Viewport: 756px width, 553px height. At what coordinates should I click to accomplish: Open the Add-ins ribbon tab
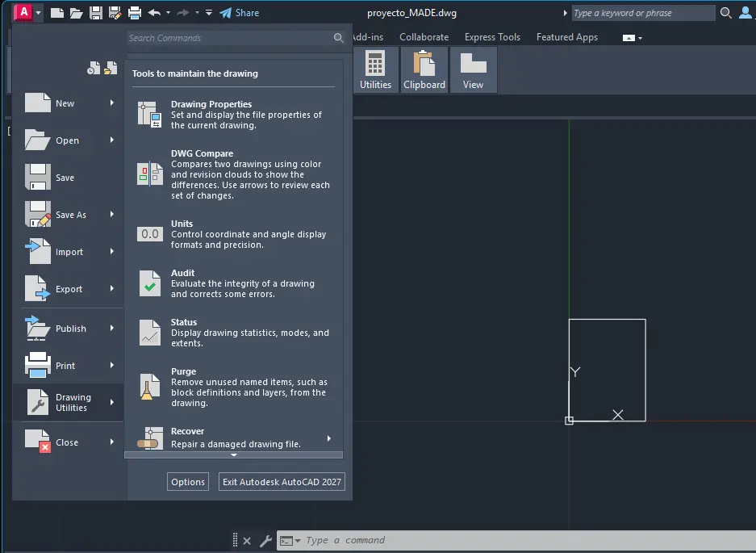click(369, 37)
